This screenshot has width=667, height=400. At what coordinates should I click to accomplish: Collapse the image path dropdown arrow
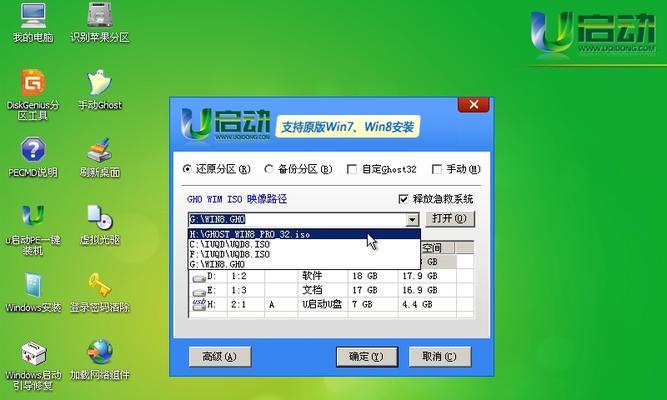click(411, 220)
